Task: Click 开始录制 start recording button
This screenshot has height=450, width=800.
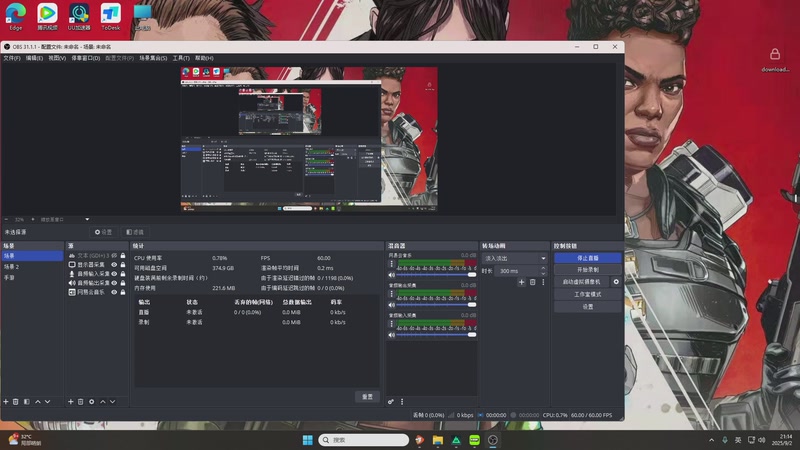Action: [588, 269]
